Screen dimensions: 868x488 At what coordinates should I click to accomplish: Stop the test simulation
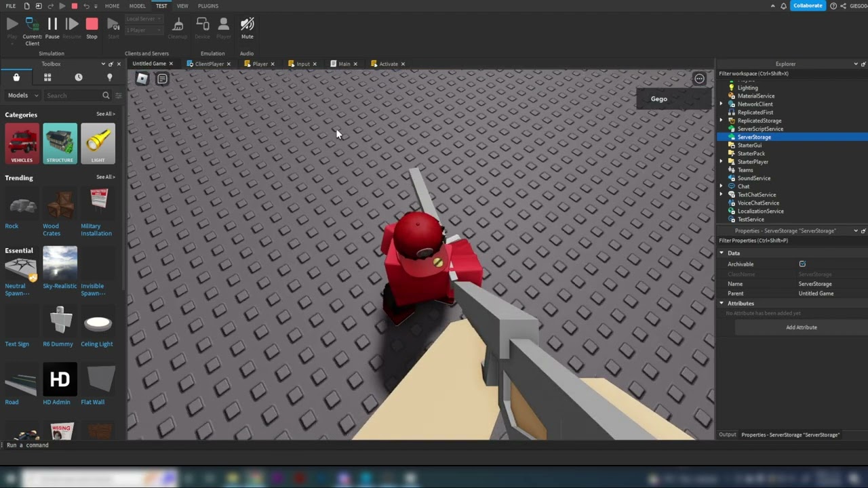92,27
